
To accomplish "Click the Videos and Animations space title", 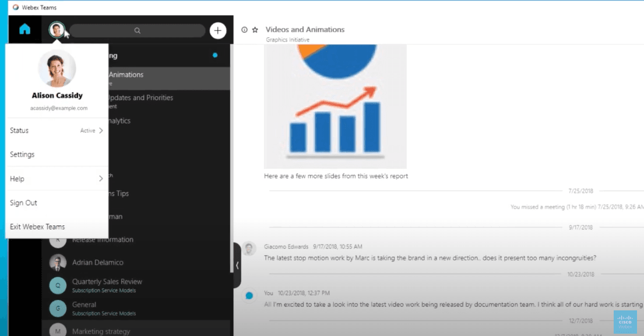I will [x=305, y=30].
